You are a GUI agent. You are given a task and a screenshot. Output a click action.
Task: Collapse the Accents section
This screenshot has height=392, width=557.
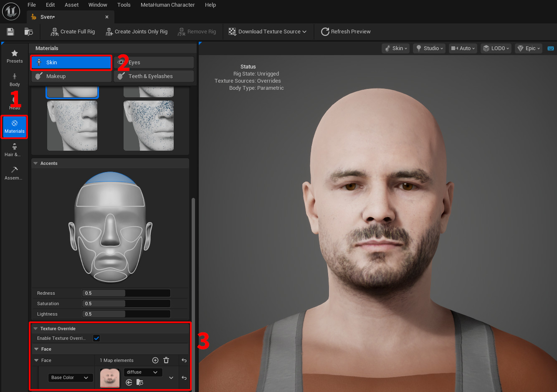click(35, 163)
